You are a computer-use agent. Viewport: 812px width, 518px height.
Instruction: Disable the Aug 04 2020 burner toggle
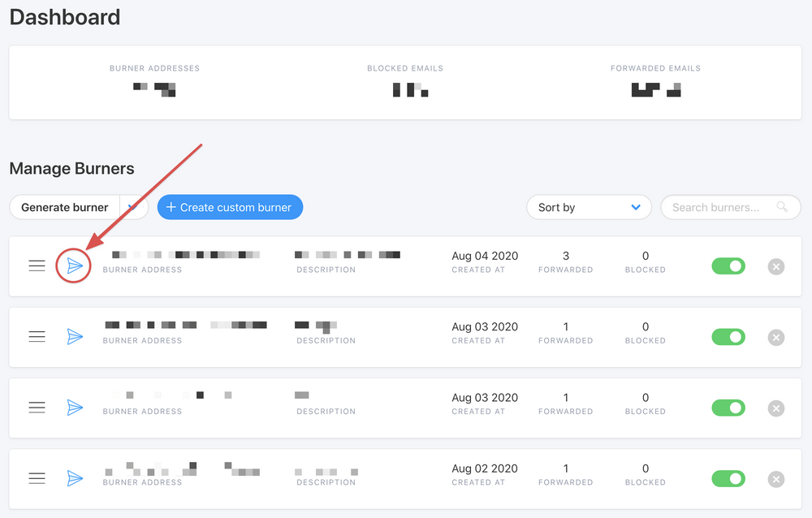point(728,266)
